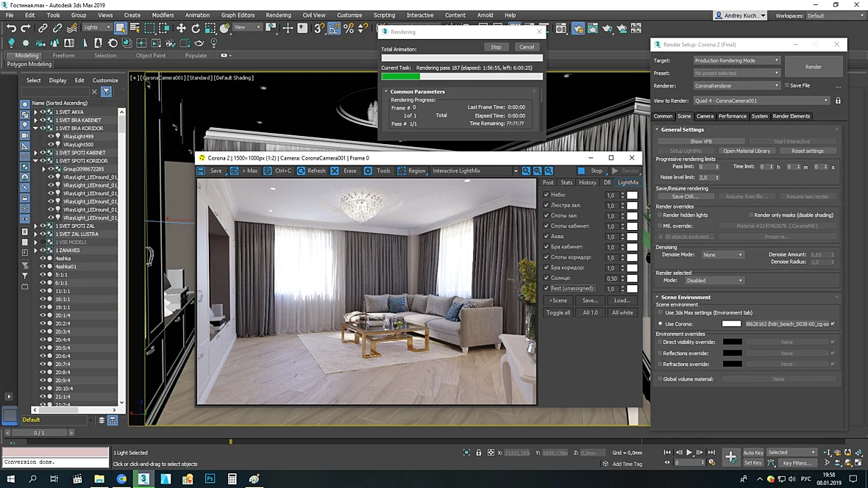Click color swatch for Спoты зал light
Viewport: 868px width, 488px height.
pyautogui.click(x=632, y=216)
